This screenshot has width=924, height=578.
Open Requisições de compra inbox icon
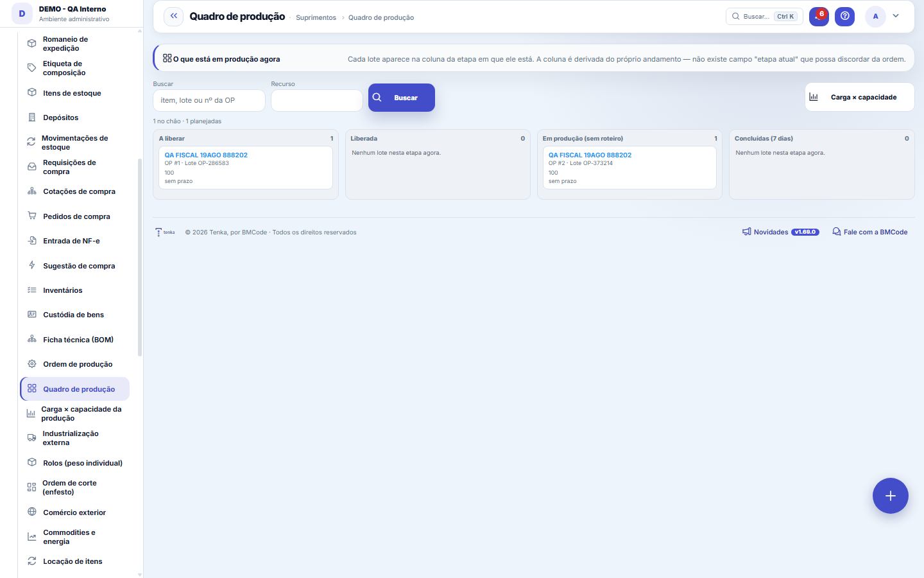(x=31, y=166)
